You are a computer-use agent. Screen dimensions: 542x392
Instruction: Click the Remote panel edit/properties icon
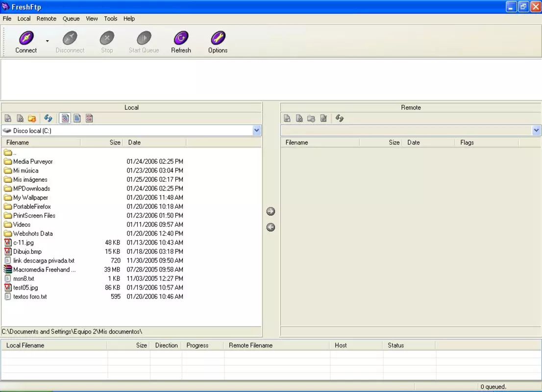pos(323,119)
